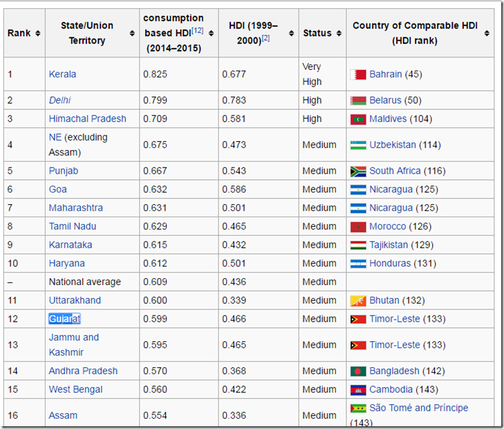Image resolution: width=504 pixels, height=429 pixels.
Task: Open São Tomé and Príncipe link
Action: click(419, 408)
